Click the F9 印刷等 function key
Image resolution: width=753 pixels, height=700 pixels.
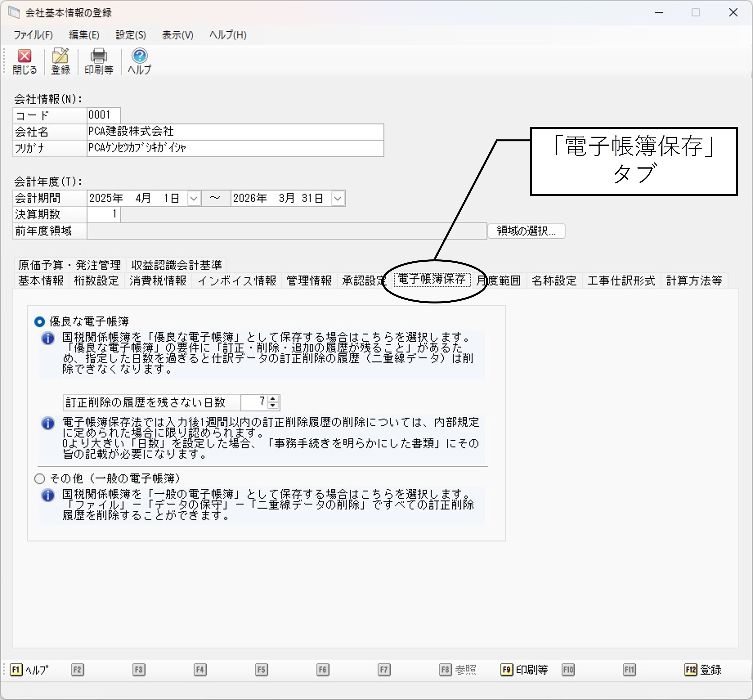(524, 669)
